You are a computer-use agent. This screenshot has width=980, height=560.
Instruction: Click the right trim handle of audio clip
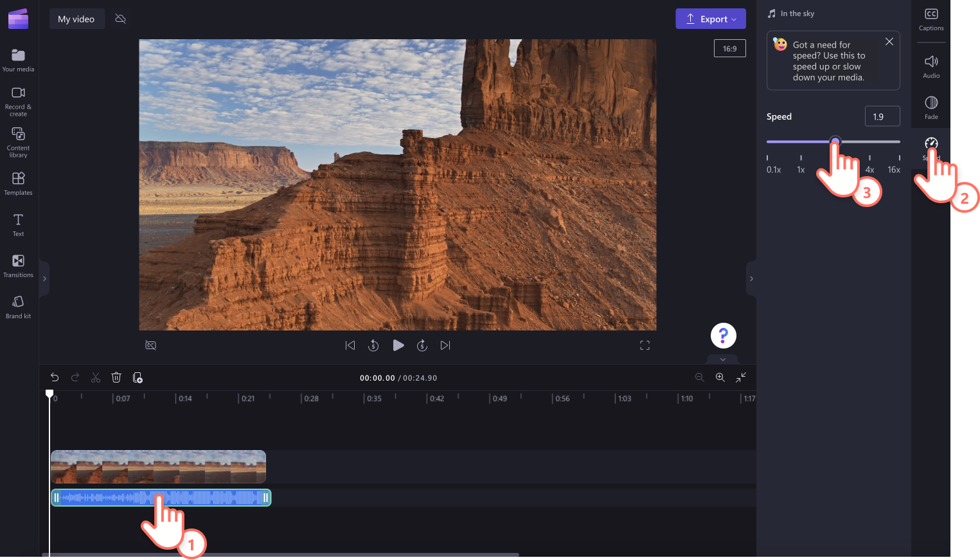pos(265,498)
